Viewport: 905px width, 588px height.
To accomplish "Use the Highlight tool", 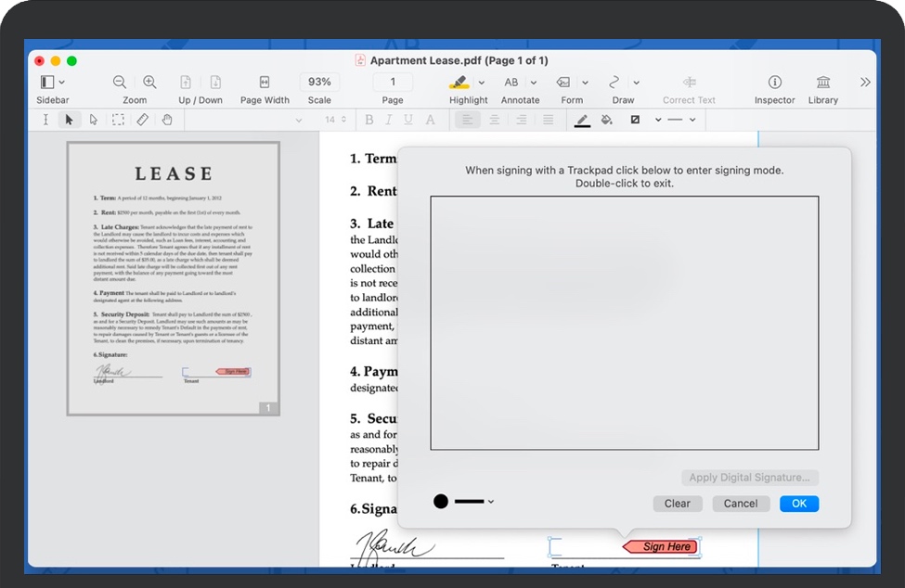I will (461, 82).
